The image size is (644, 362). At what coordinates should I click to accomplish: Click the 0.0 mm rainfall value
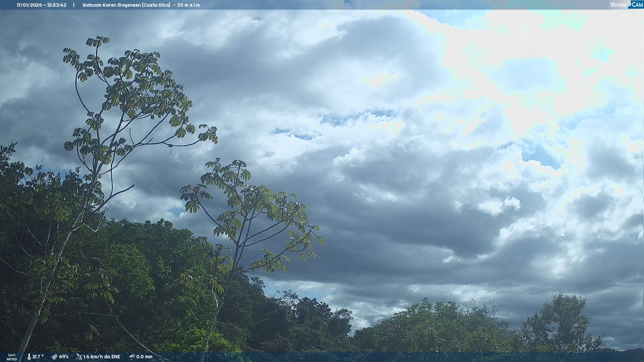click(144, 357)
